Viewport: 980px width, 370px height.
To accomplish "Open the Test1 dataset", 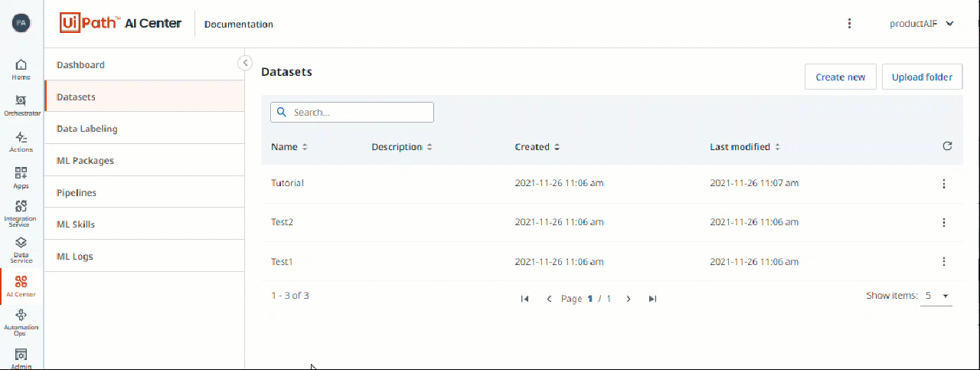I will 283,262.
